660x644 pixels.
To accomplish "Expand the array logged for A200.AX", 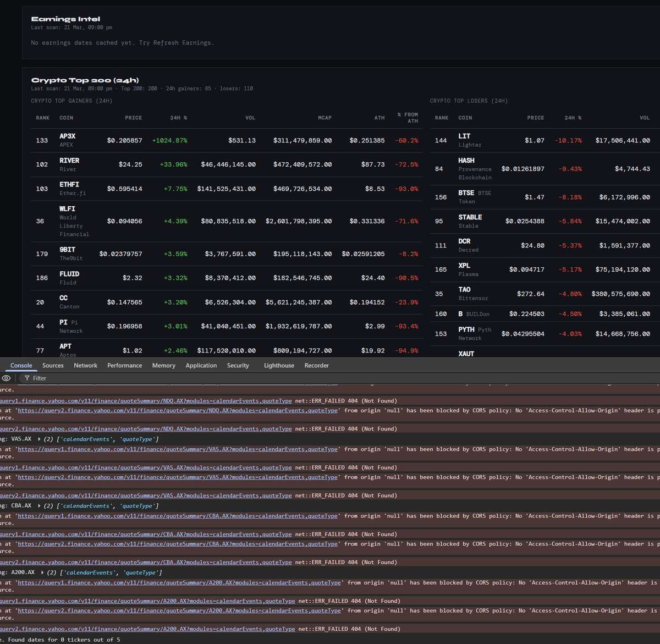I will [x=42, y=573].
